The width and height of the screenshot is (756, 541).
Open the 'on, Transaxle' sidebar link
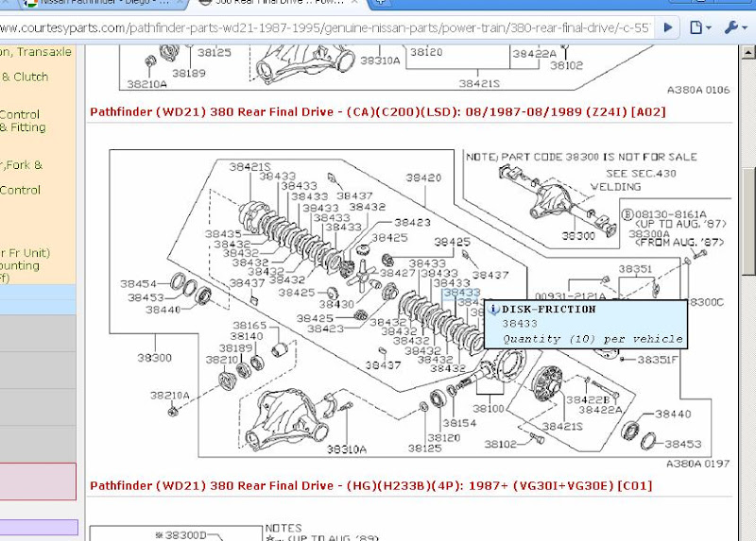click(36, 52)
